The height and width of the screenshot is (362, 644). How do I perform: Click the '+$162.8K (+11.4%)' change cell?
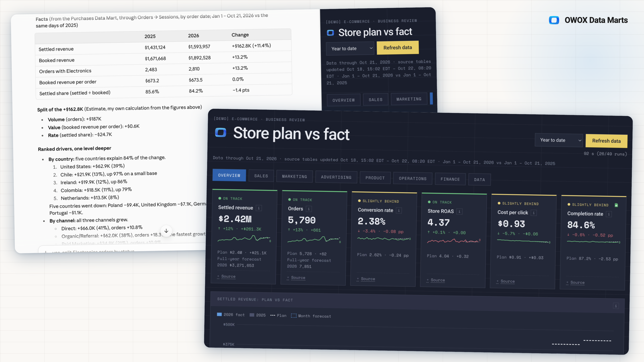click(x=251, y=46)
